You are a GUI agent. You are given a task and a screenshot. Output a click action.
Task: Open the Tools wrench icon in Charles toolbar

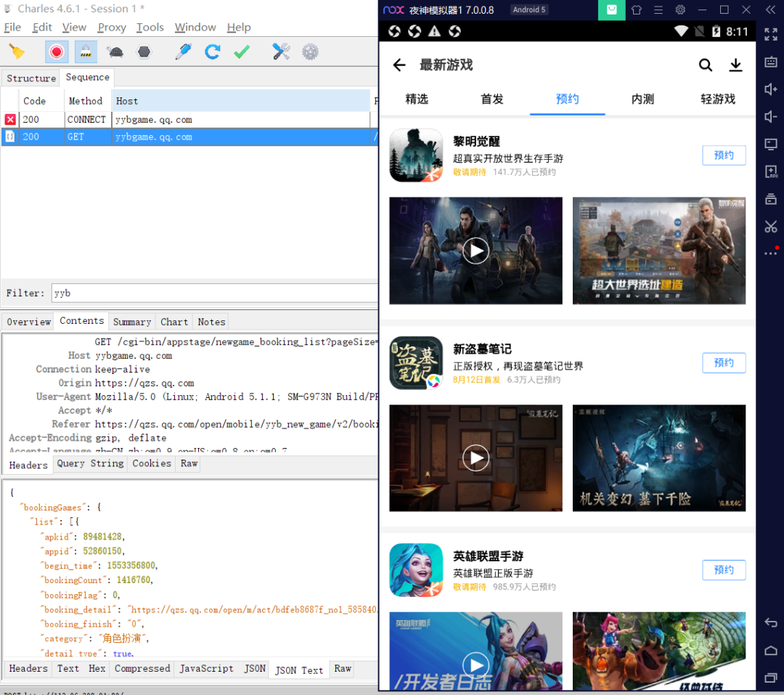281,52
